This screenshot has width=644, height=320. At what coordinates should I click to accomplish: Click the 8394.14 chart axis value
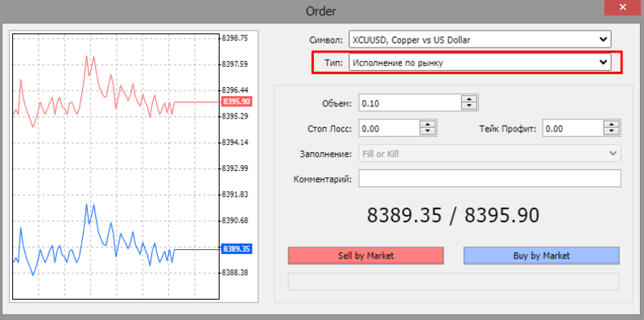235,143
